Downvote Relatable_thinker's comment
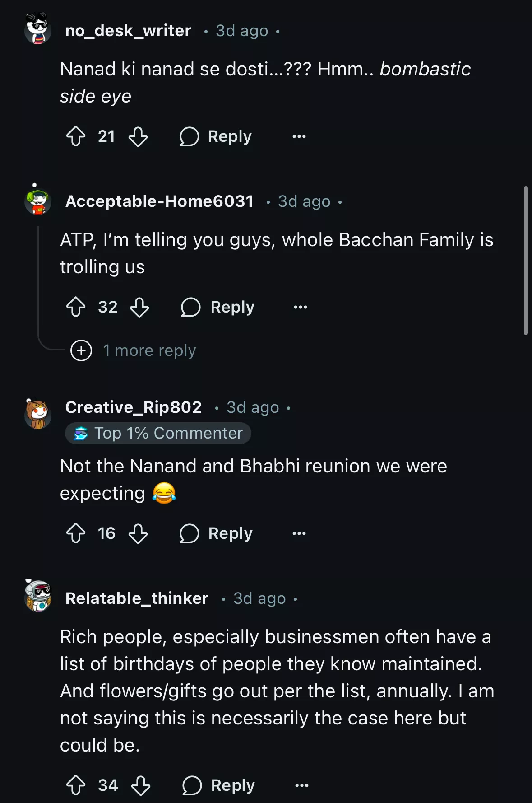This screenshot has height=803, width=532. click(x=141, y=785)
